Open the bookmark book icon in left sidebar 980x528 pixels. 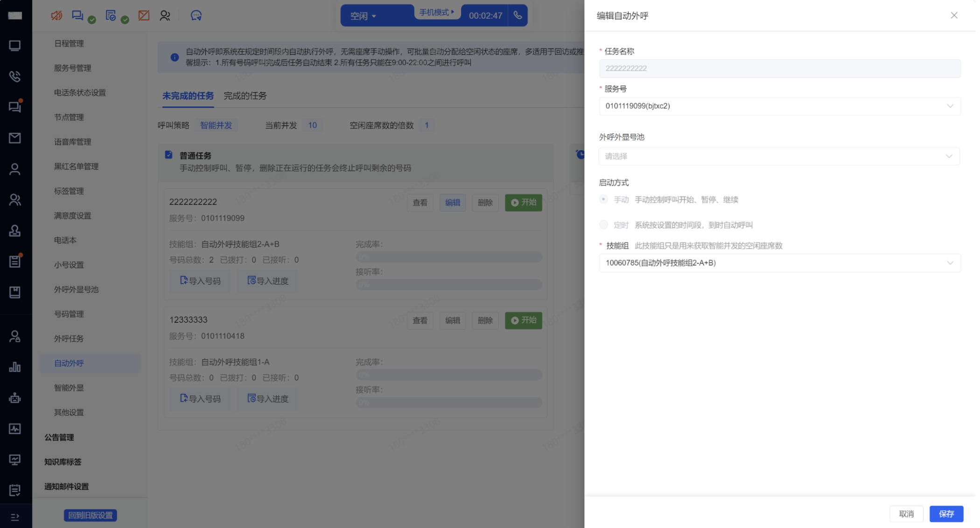(15, 292)
